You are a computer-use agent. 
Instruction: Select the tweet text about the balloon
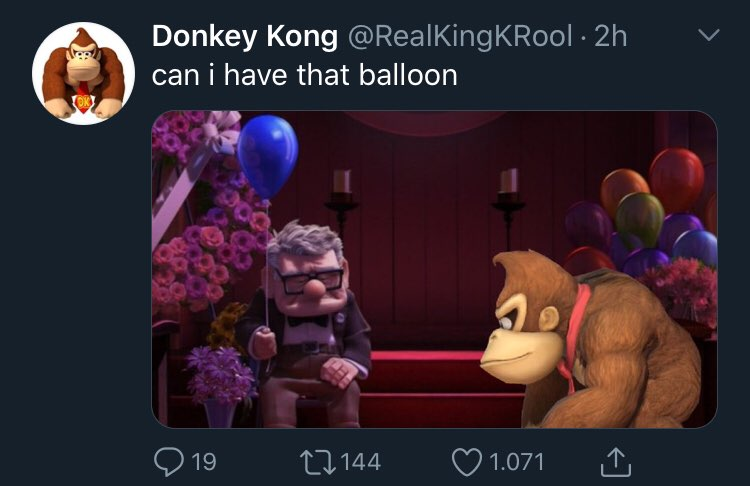click(x=304, y=75)
